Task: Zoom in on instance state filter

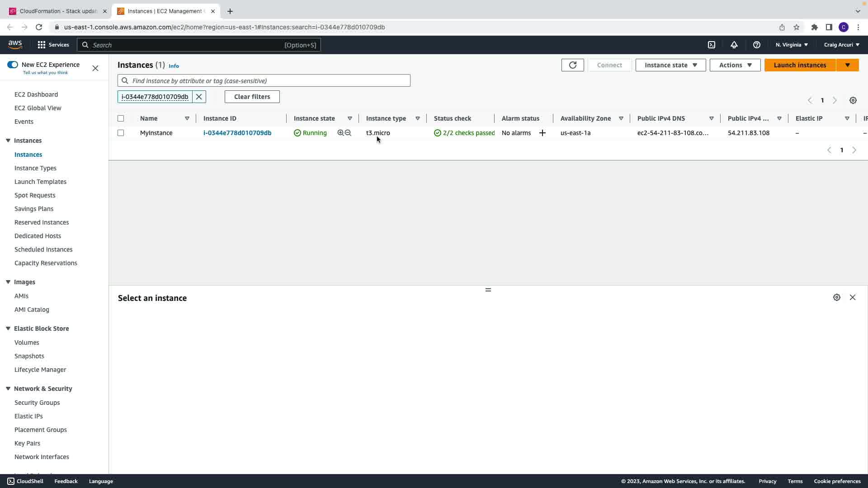Action: click(x=340, y=133)
